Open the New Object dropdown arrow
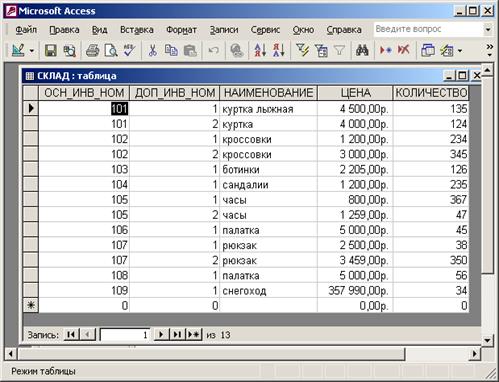This screenshot has height=382, width=499. (x=460, y=51)
